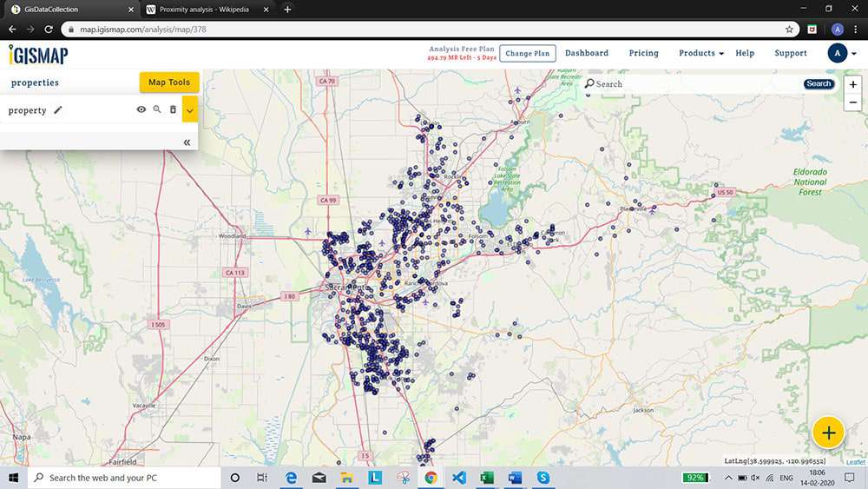868x489 pixels.
Task: Zoom out the map with minus
Action: pos(852,102)
